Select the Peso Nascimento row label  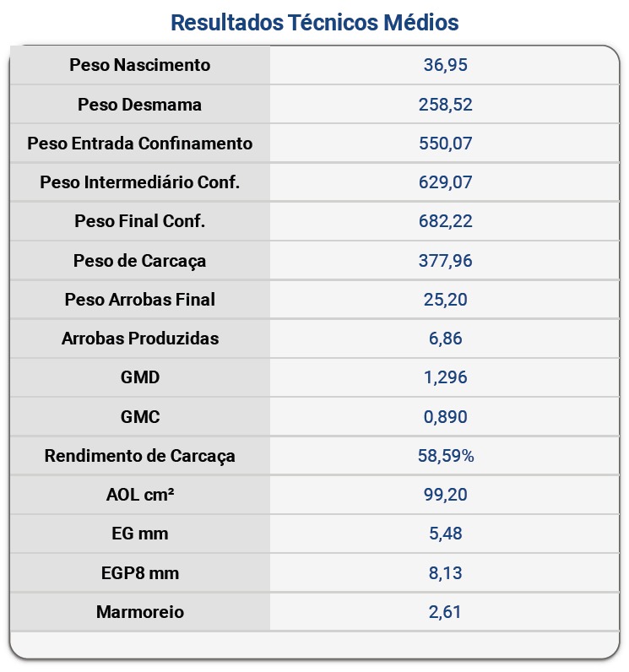coord(140,65)
